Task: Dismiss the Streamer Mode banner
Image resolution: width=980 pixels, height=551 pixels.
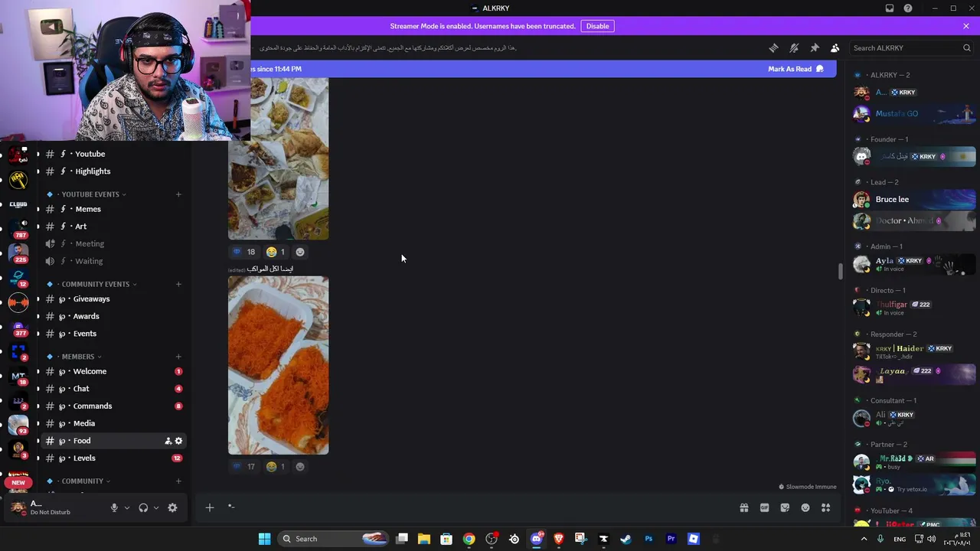Action: pyautogui.click(x=966, y=26)
